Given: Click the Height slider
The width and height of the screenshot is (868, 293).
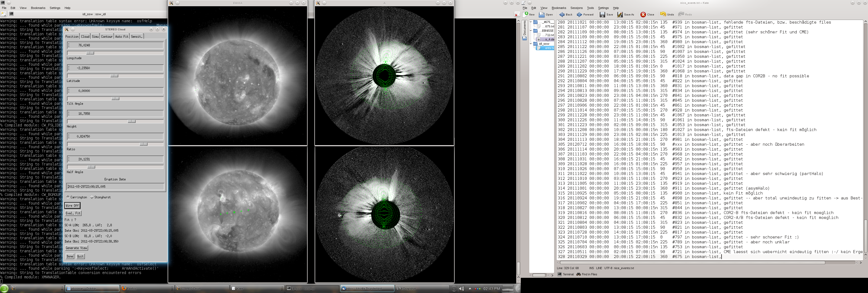Looking at the screenshot, I should point(115,121).
